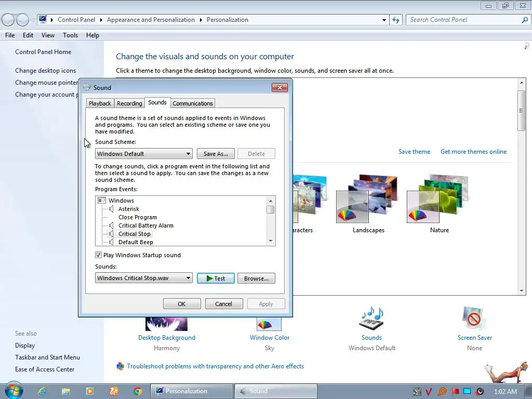Click the themes list scrollbar down arrow
Image resolution: width=532 pixels, height=399 pixels.
pos(522,291)
